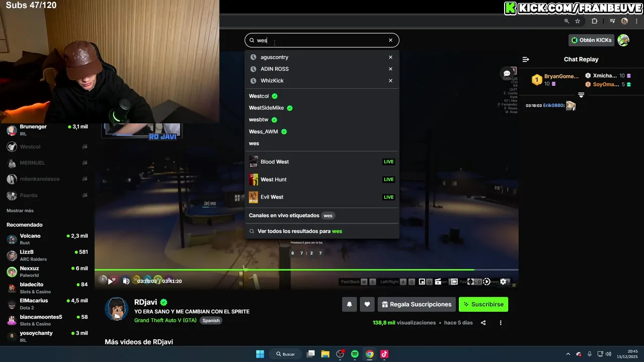Image resolution: width=644 pixels, height=362 pixels.
Task: Open File Explorer from taskbar
Action: [326, 354]
